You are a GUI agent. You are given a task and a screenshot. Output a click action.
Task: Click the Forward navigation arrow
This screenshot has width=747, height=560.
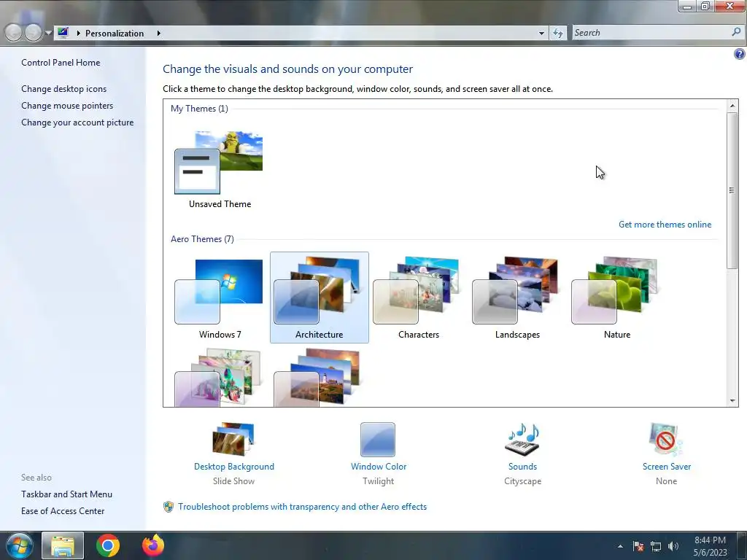tap(34, 32)
